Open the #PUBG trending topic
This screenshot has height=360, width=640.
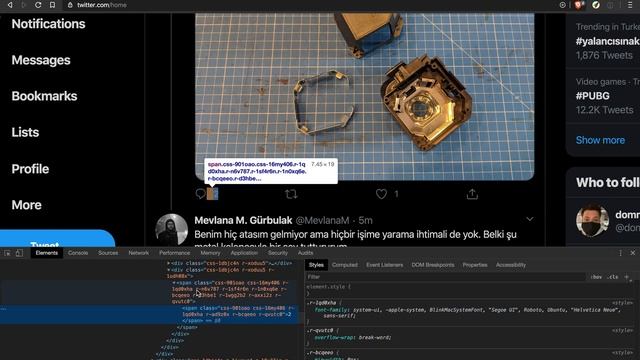(593, 96)
